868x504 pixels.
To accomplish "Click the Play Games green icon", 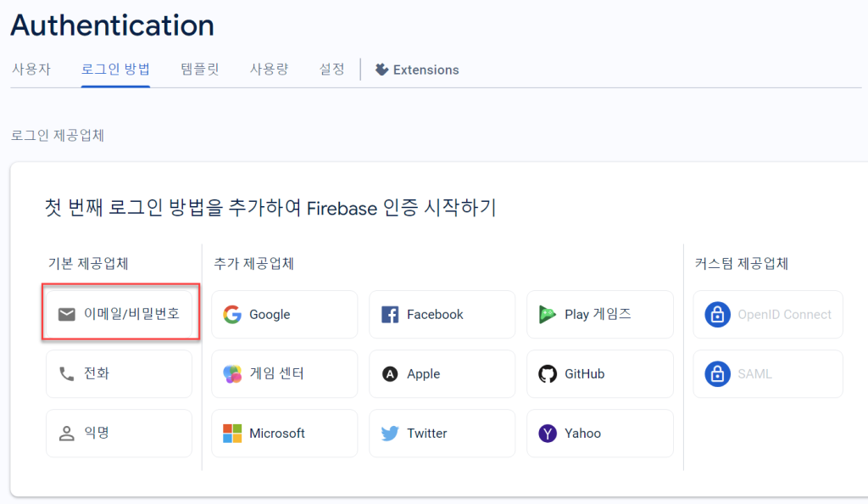I will [x=547, y=315].
